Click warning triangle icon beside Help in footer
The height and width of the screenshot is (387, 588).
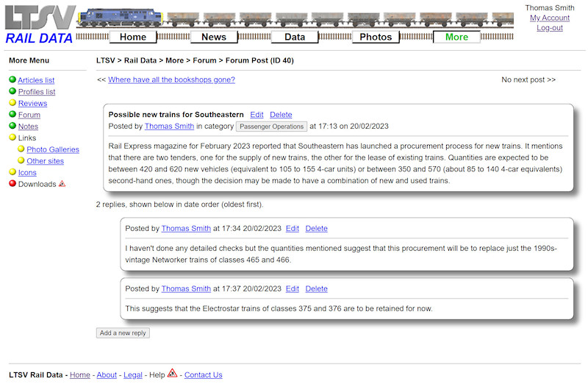pos(172,374)
